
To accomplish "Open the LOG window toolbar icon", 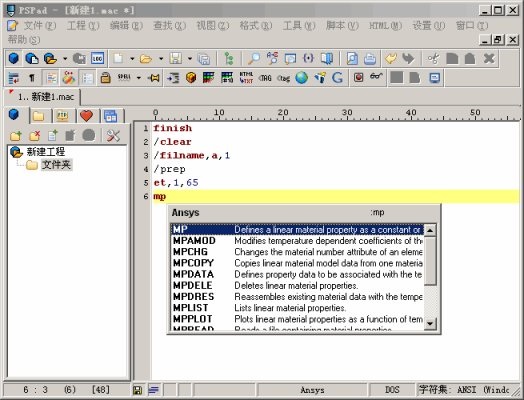I will coord(97,58).
